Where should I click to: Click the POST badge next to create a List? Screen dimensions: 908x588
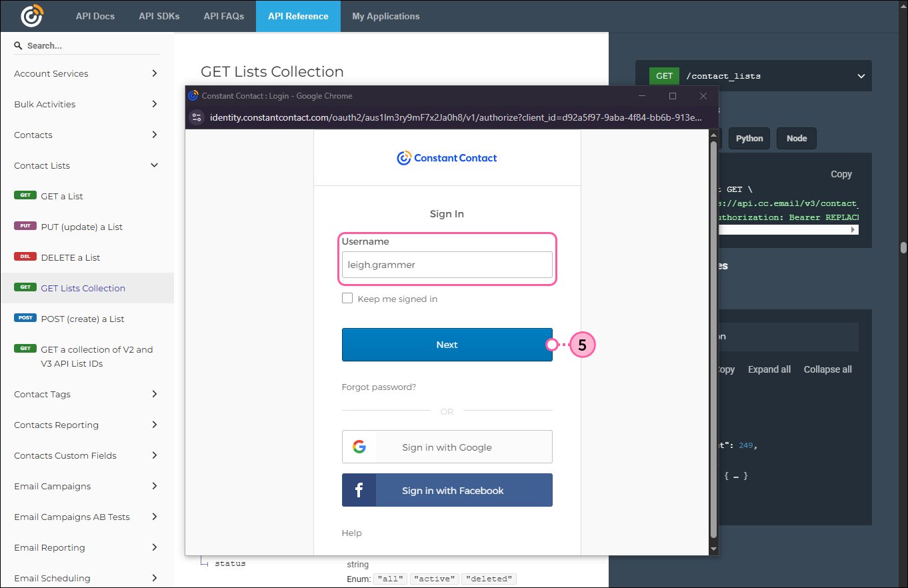[25, 318]
